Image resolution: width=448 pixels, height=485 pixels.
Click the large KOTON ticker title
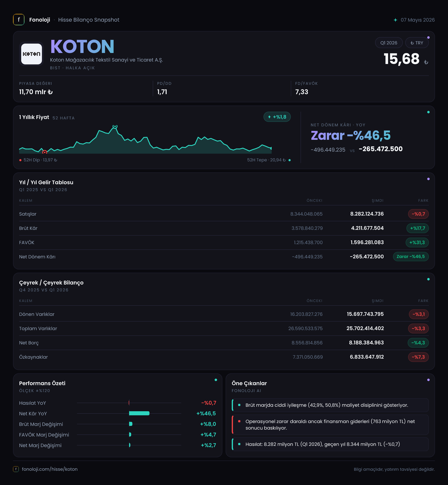(x=82, y=47)
